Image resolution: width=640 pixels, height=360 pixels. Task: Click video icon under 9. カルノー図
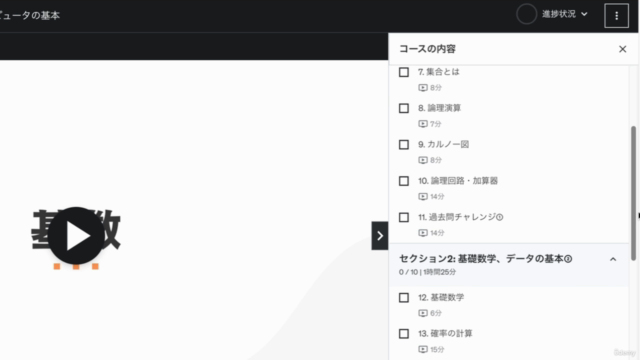click(x=423, y=160)
